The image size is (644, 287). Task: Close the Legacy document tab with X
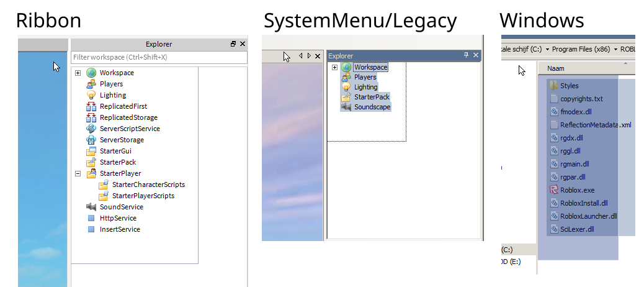(x=318, y=56)
